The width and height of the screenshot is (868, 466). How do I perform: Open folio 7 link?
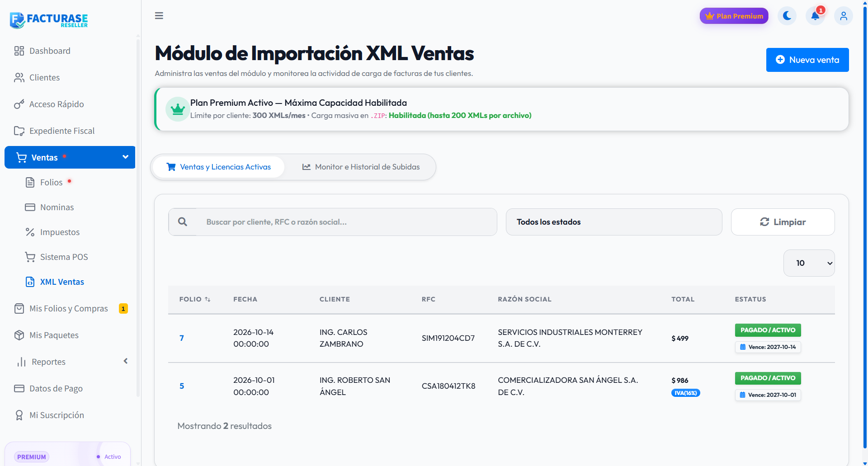pos(182,338)
